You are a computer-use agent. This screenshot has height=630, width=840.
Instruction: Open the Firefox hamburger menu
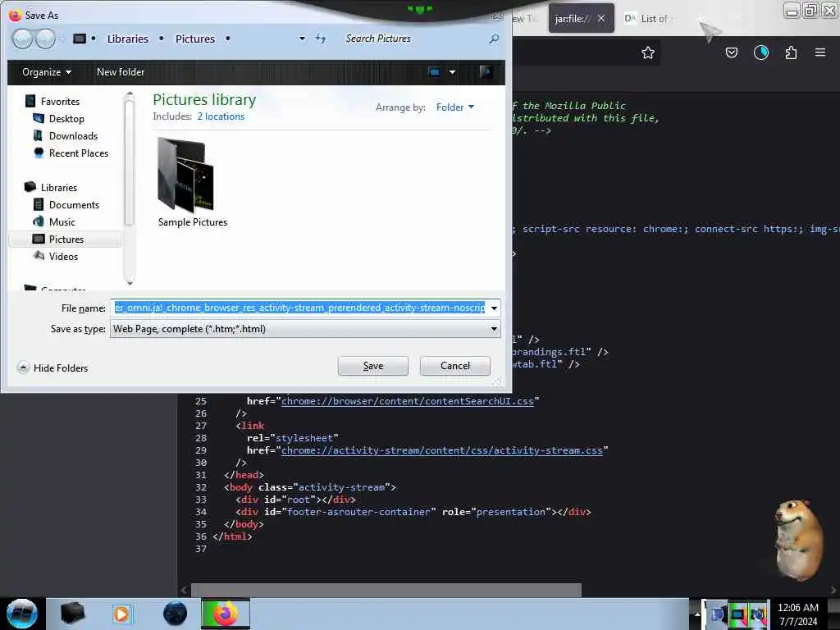pos(820,52)
